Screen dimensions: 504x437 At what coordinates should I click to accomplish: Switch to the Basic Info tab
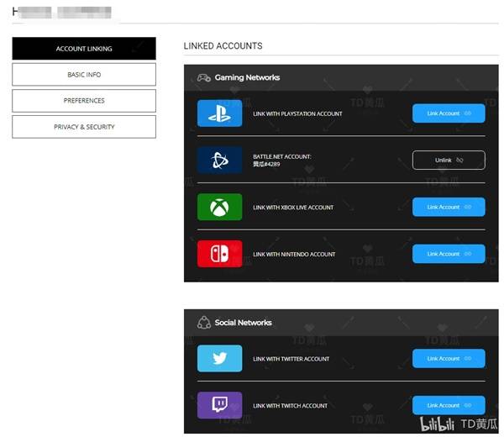84,75
